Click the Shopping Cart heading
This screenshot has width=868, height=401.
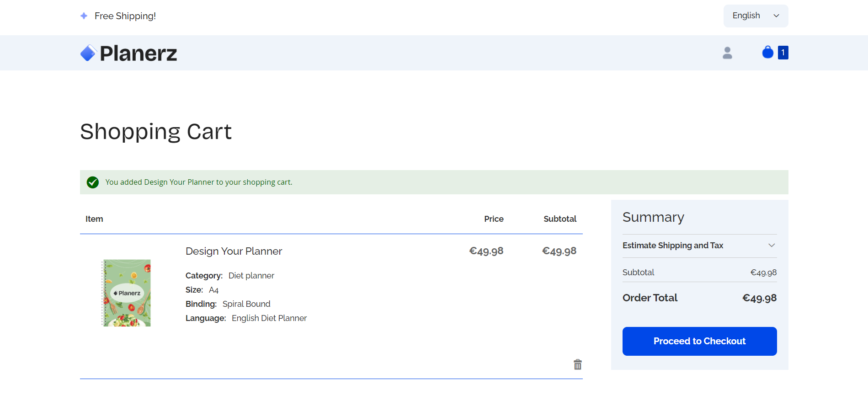(156, 132)
